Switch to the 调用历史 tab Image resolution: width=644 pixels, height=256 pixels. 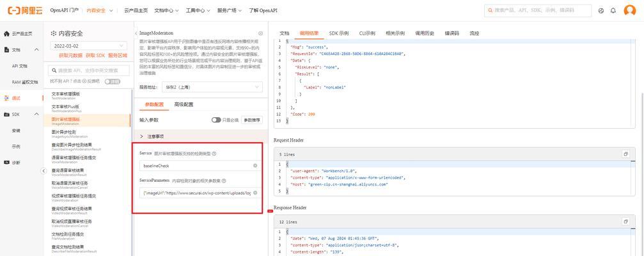[x=425, y=33]
